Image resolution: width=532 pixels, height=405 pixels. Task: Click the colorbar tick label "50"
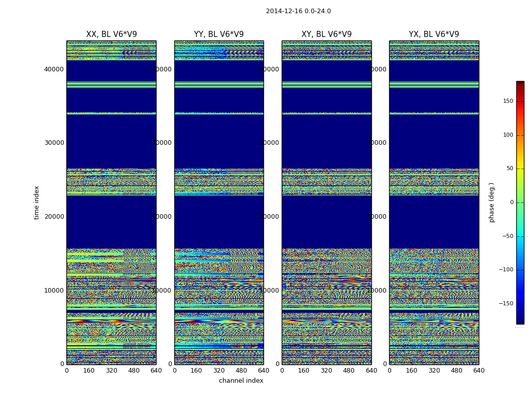pos(509,169)
